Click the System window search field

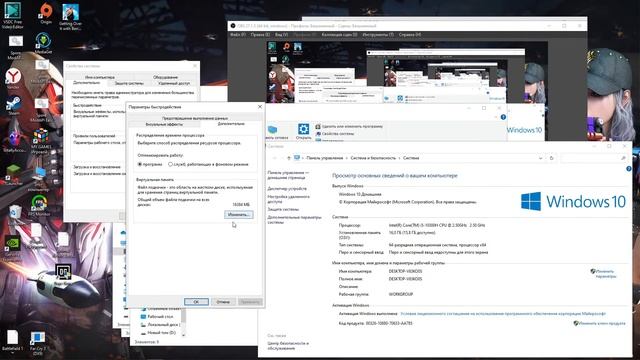[x=593, y=158]
